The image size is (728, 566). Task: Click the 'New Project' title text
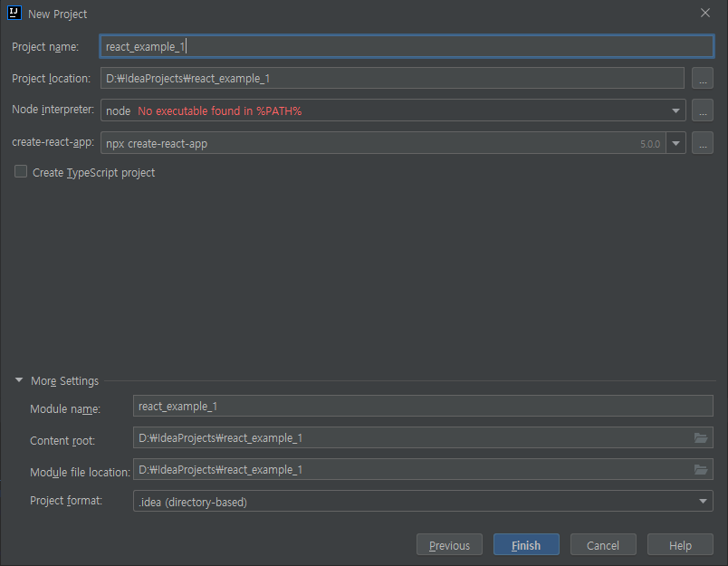pyautogui.click(x=58, y=14)
